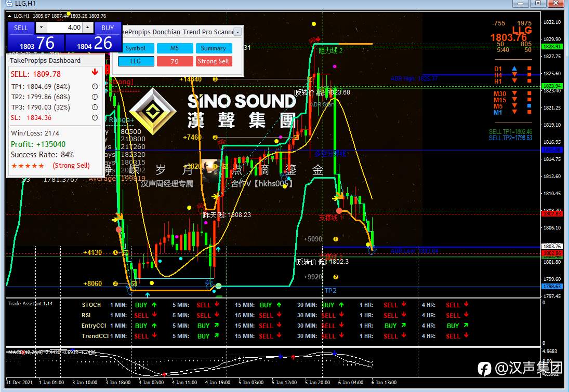
Task: Click the yellow circle 3 marker beside +14840
Action: 215,79
